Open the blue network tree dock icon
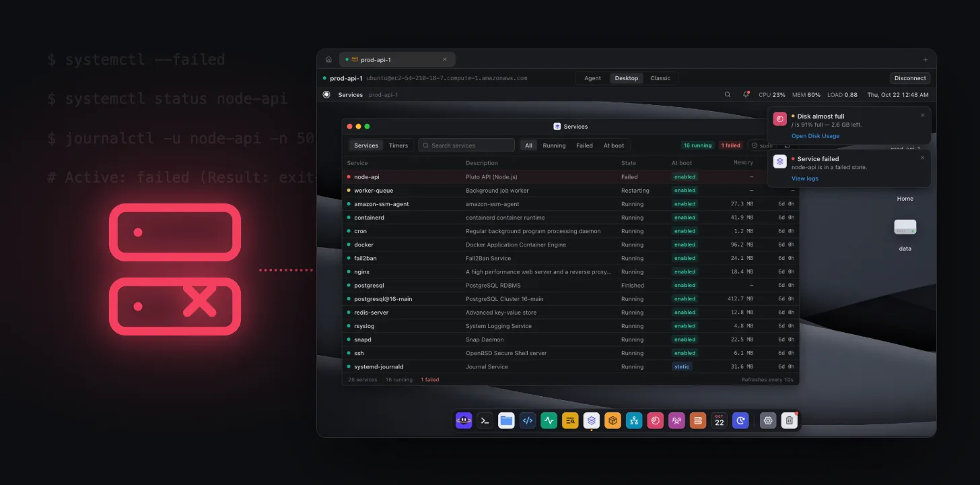The height and width of the screenshot is (485, 980). coord(634,420)
